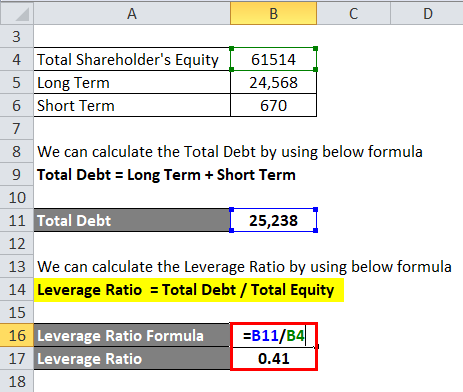Viewport: 463px width, 392px height.
Task: Click the cell with value 24,568
Action: coord(273,82)
